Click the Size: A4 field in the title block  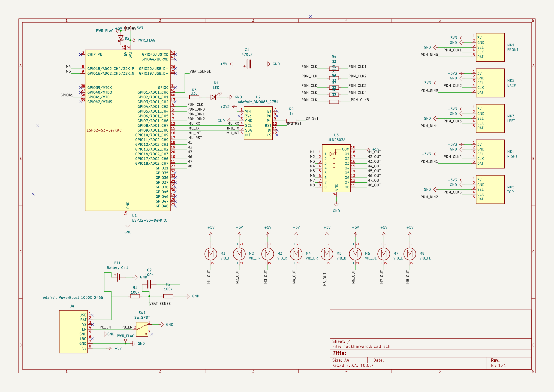point(341,360)
